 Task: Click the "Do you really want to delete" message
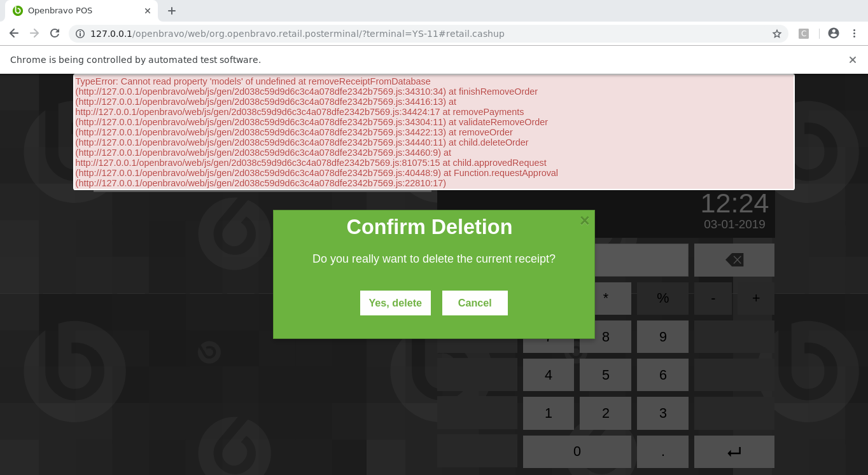[434, 259]
